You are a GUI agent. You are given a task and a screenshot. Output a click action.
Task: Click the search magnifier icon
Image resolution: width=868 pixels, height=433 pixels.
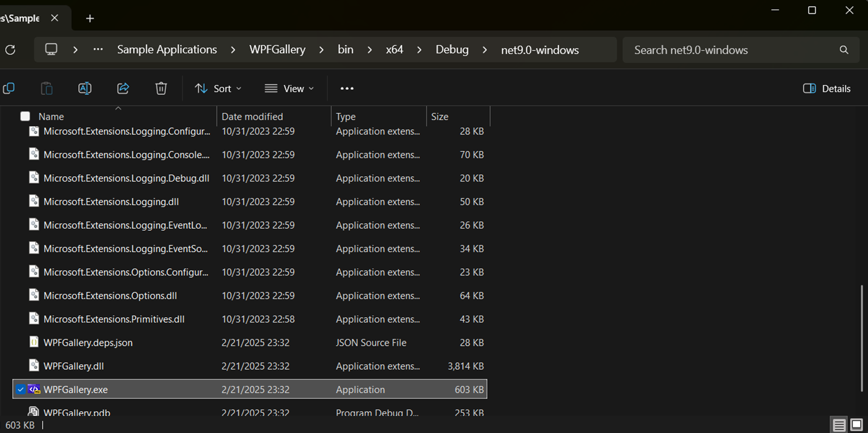pos(844,50)
